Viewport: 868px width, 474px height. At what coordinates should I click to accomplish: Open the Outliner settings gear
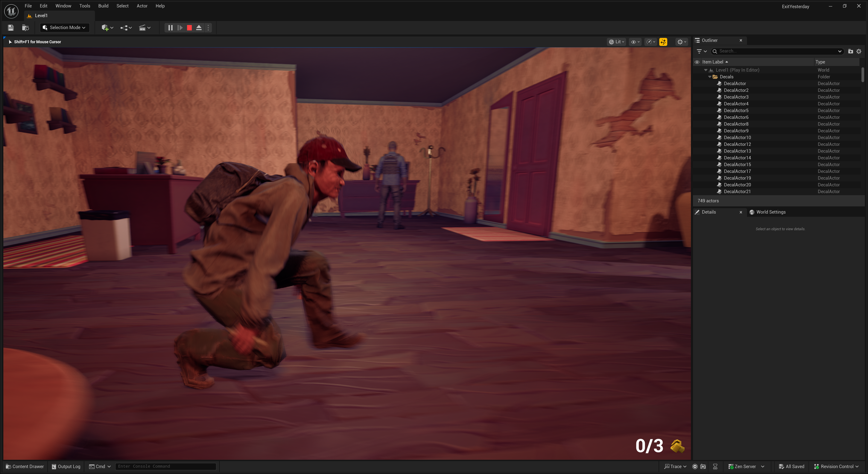point(859,51)
